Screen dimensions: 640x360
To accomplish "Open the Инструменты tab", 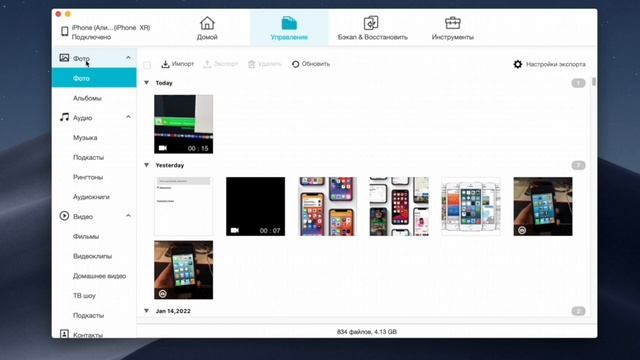I will [452, 29].
